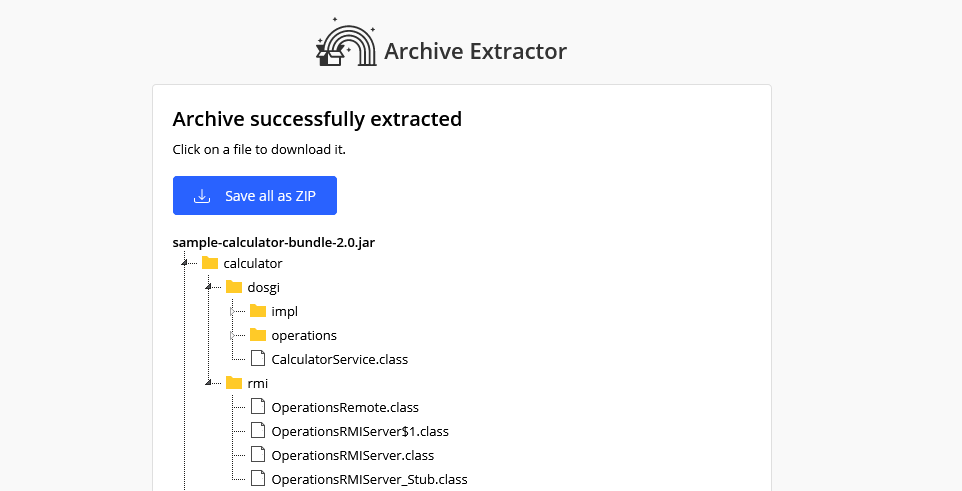
Task: Collapse the rmi folder tree arrow
Action: (x=209, y=383)
